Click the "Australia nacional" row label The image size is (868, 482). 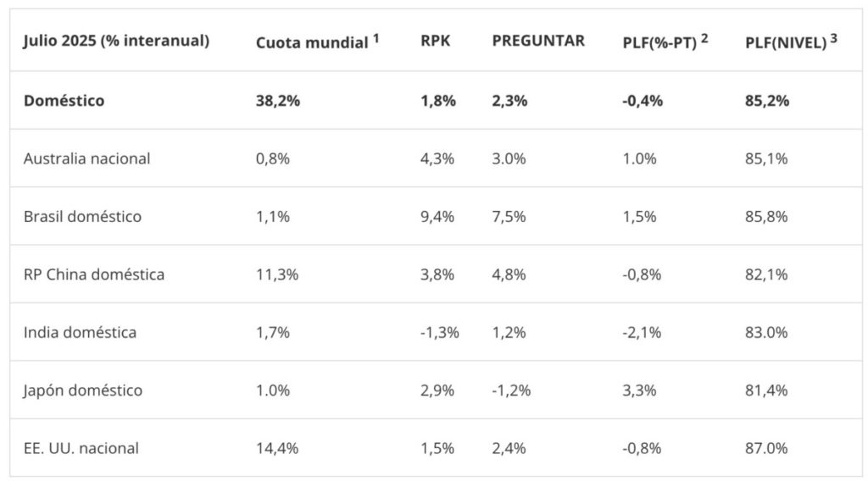87,158
